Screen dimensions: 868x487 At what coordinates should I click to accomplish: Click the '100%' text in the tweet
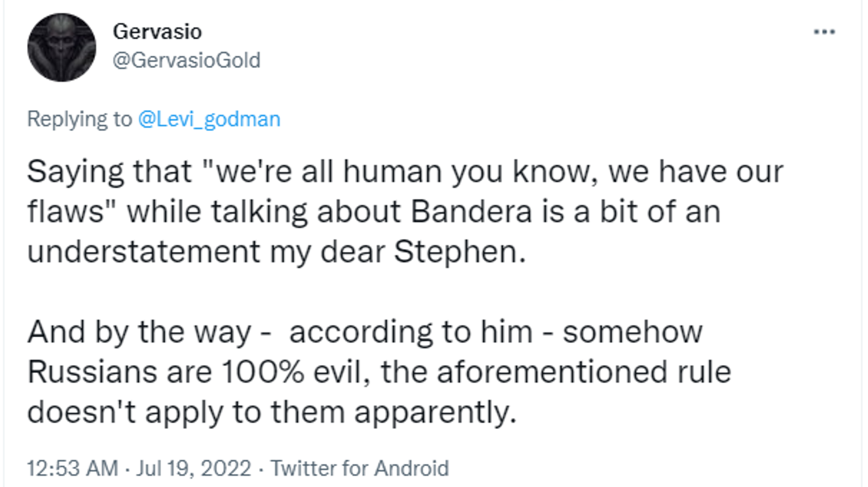point(263,372)
